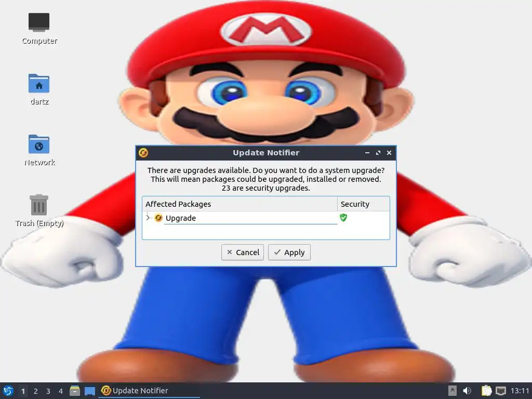Click the removable media eject tray icon
Viewport: 532px width, 399px height.
[x=452, y=391]
